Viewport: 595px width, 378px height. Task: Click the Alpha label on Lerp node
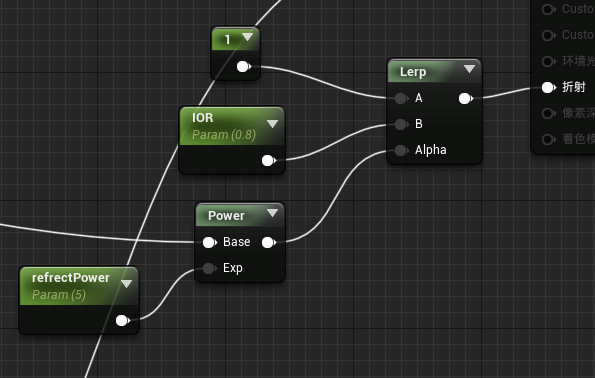tap(431, 150)
